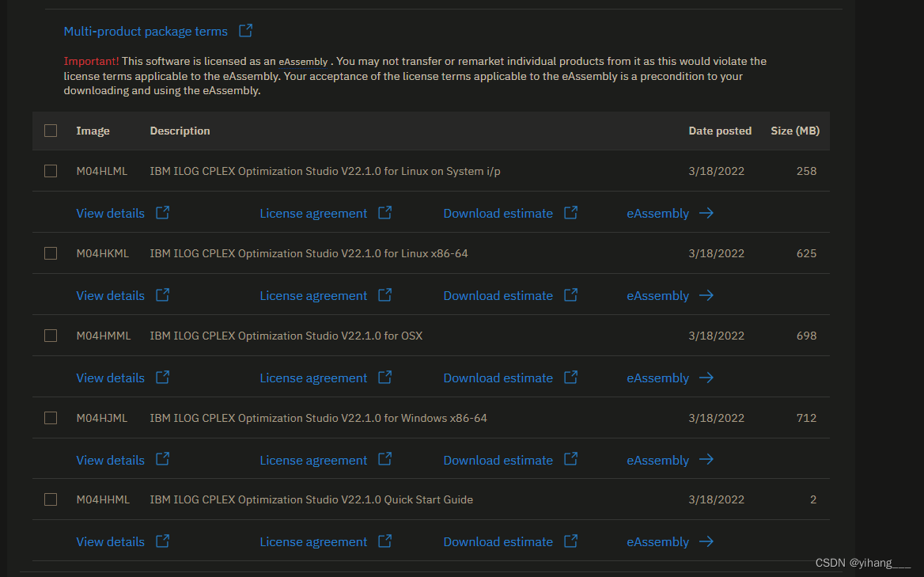Follow the eAssembly link for M04HKML
Image resolution: width=924 pixels, height=577 pixels.
pyautogui.click(x=657, y=296)
